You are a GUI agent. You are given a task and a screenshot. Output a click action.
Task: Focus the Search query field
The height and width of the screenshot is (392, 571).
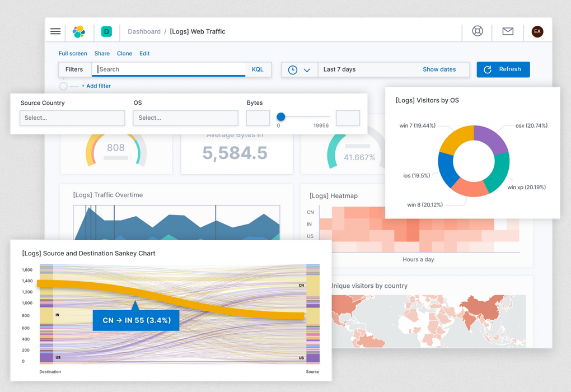point(169,69)
